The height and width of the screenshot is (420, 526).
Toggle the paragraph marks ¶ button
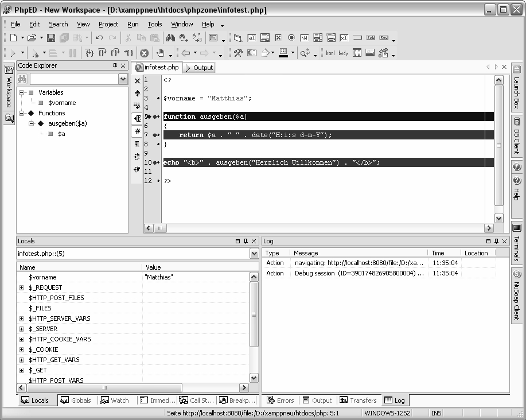tap(137, 143)
